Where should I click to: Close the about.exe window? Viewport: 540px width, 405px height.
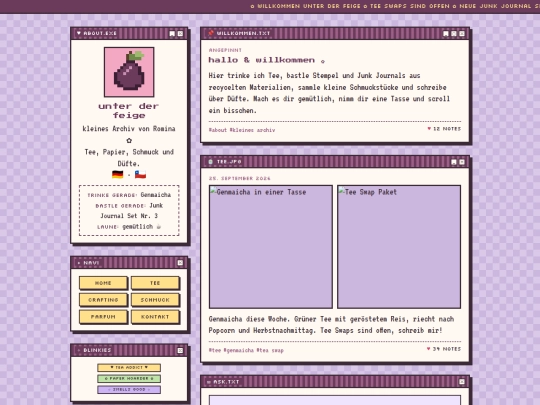(x=180, y=33)
